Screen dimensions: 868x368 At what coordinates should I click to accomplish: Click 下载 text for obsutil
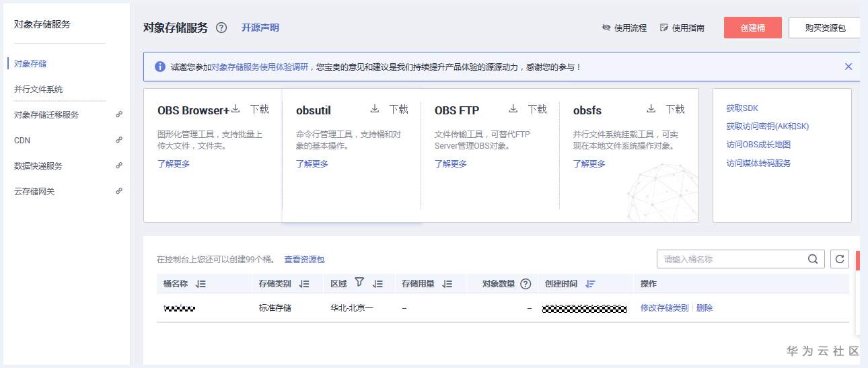[398, 109]
